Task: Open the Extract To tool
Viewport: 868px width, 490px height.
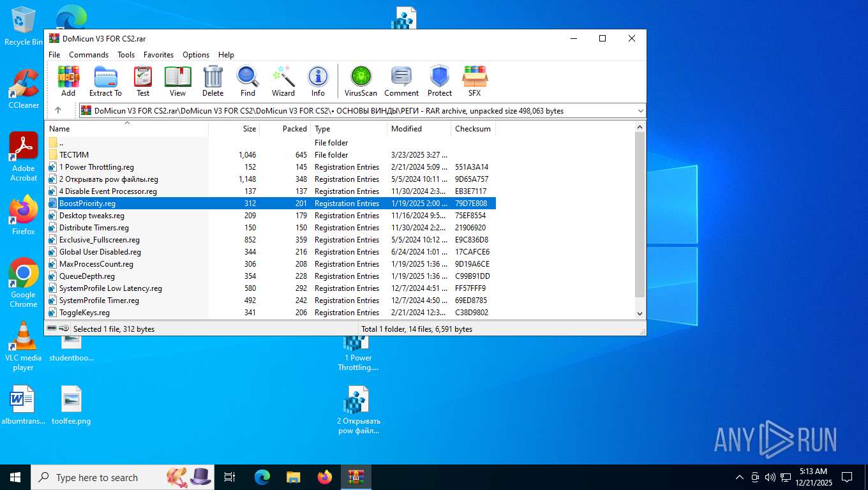Action: click(105, 81)
